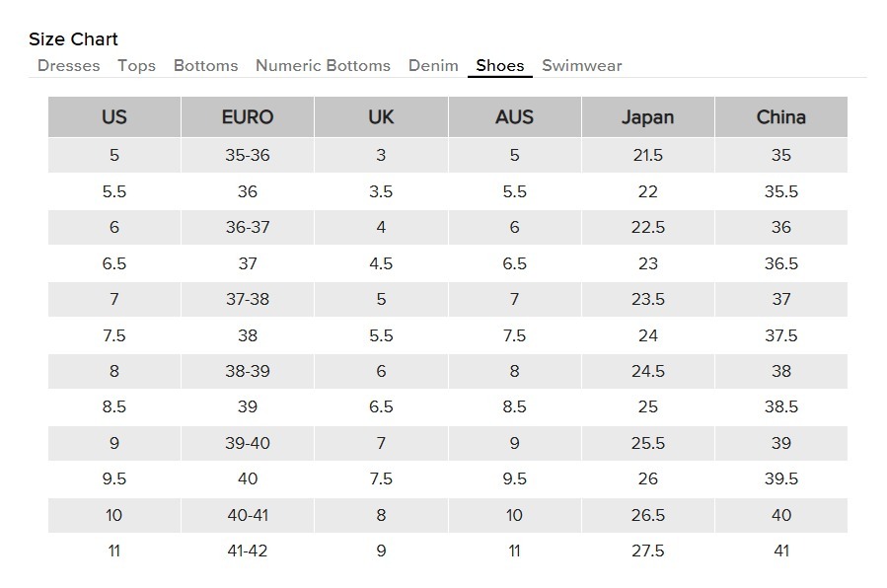Image resolution: width=887 pixels, height=588 pixels.
Task: Click the Size Chart heading
Action: 73,39
